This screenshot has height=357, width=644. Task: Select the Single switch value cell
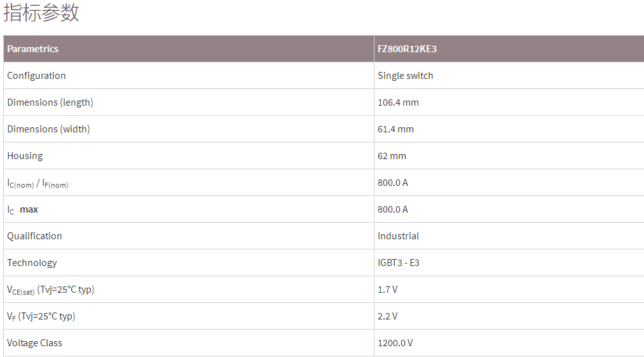pos(405,76)
